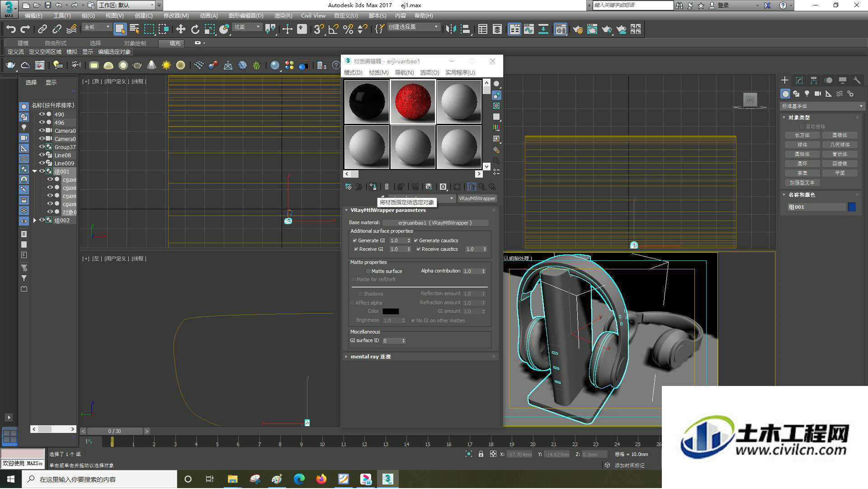Open 材质(M) menu in Material Editor
868x489 pixels.
coord(378,73)
